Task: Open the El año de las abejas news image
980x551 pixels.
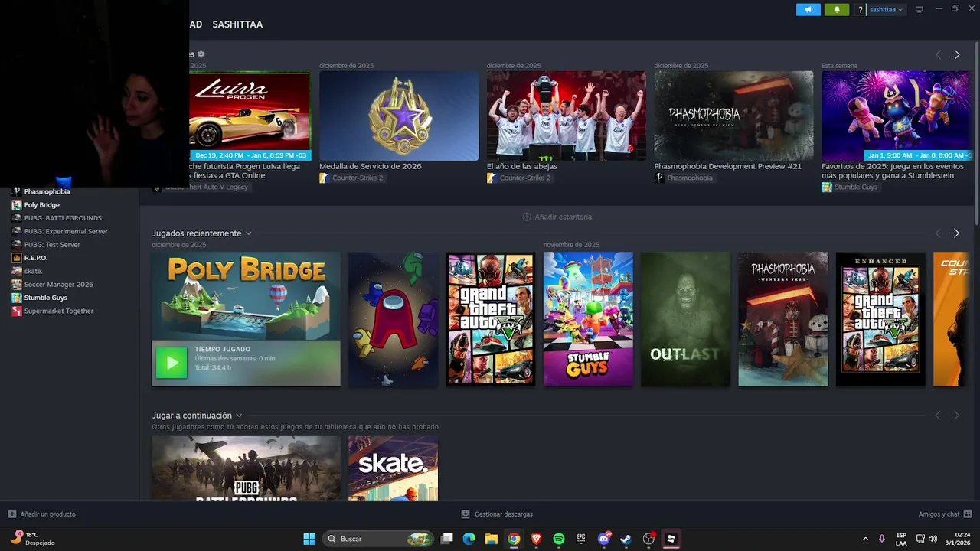Action: tap(566, 116)
